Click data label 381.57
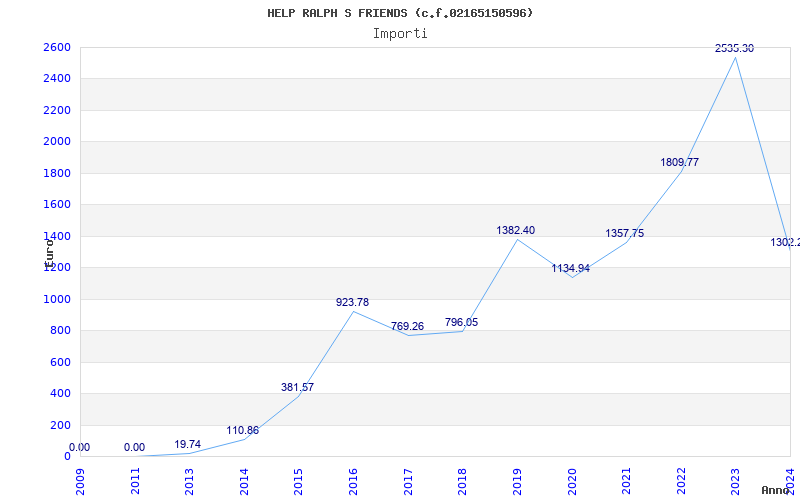Image resolution: width=800 pixels, height=500 pixels. 297,387
